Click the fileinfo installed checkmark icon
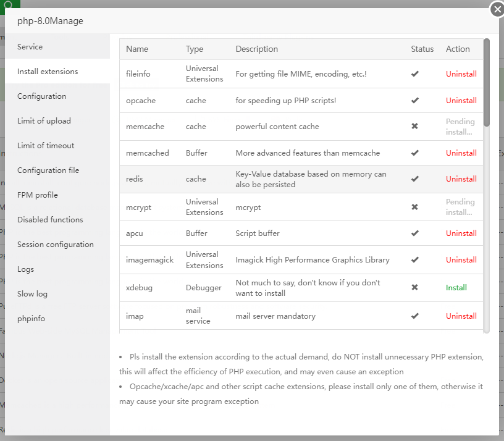The height and width of the screenshot is (441, 504). [415, 74]
